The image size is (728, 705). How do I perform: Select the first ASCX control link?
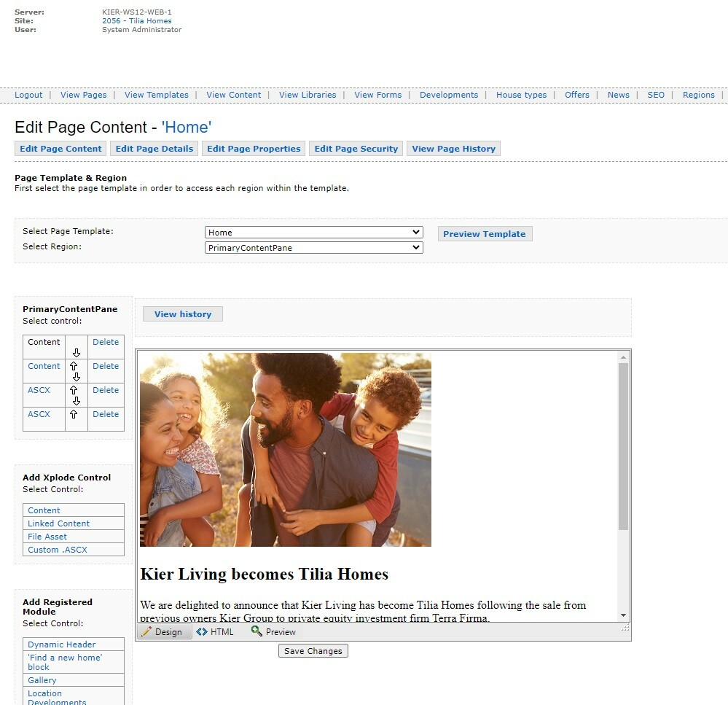39,390
